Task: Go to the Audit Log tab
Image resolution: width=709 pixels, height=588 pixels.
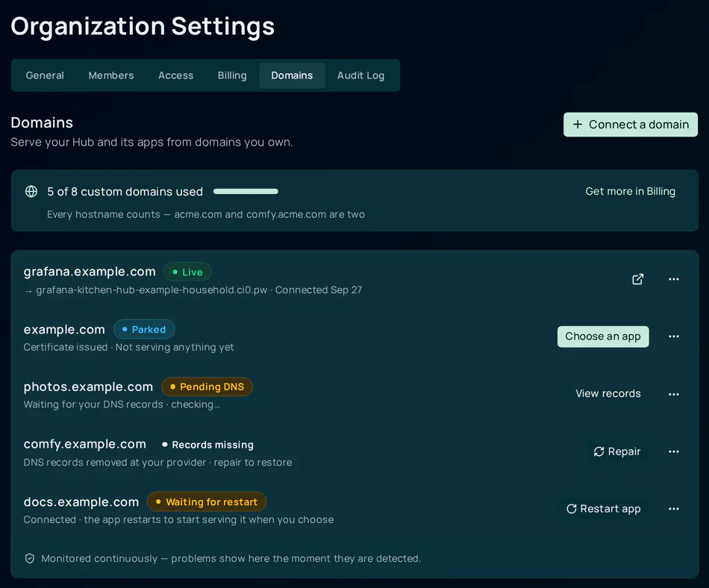Action: point(360,75)
